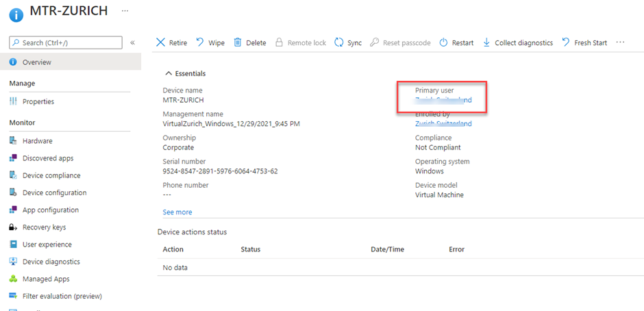
Task: Click the Filter evaluation icon
Action: point(13,296)
